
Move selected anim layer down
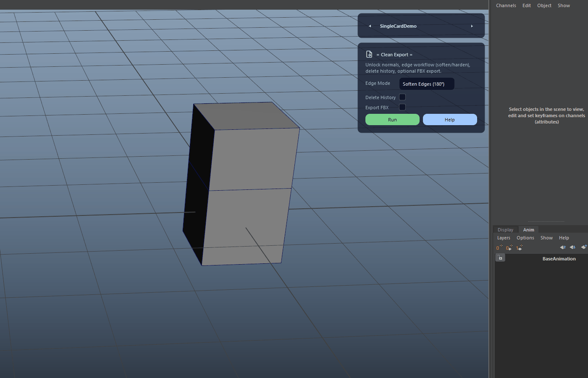(572, 247)
